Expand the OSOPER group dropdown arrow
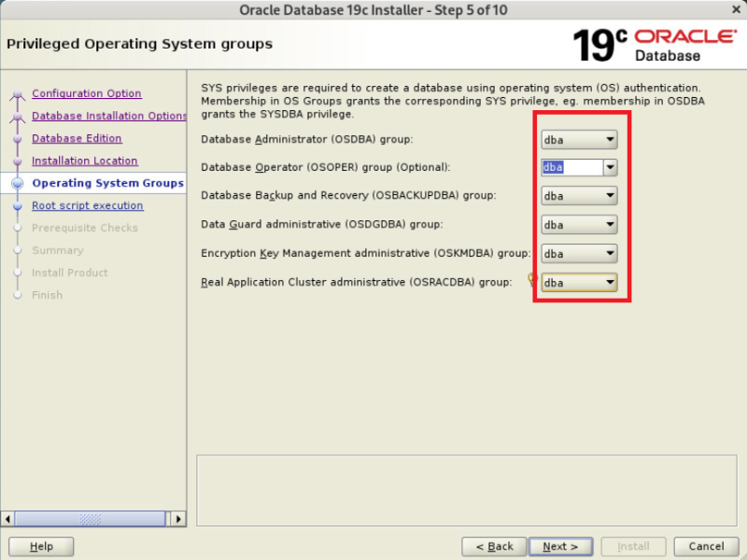The image size is (747, 560). (611, 167)
